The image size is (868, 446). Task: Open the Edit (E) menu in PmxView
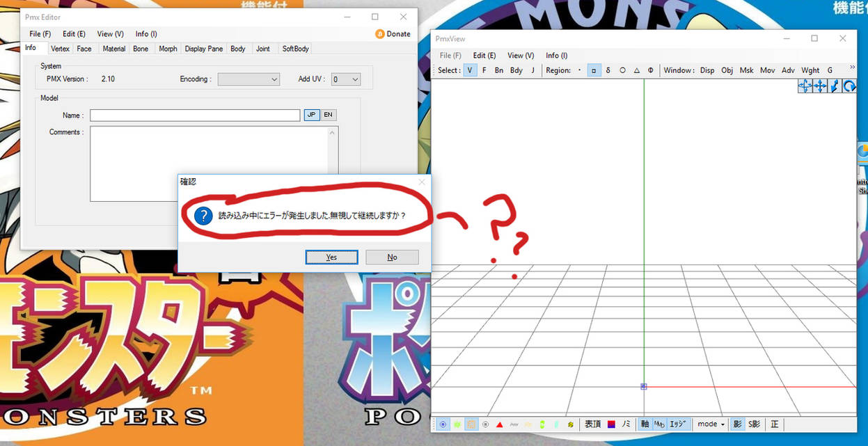point(484,55)
